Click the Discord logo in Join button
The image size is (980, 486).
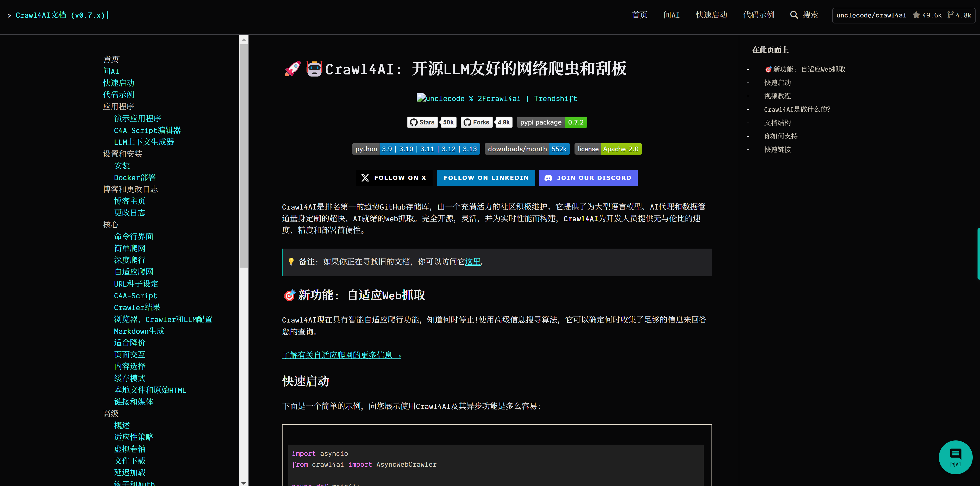548,178
